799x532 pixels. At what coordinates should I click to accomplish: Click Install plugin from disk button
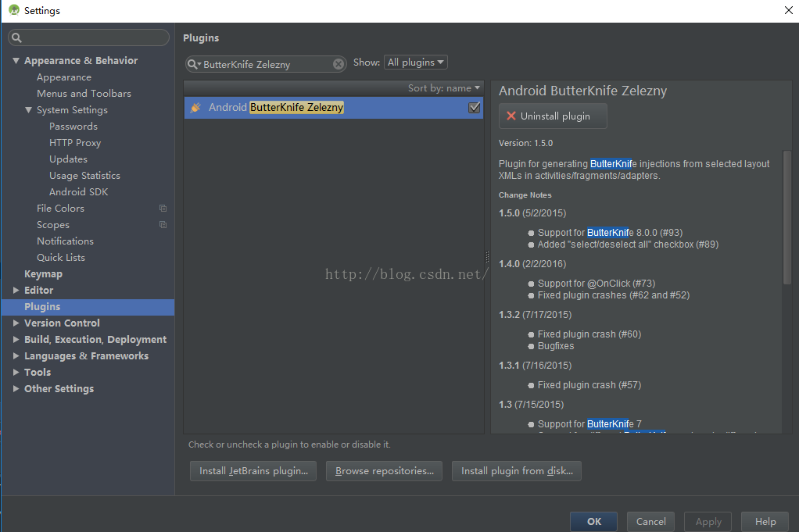pos(517,471)
